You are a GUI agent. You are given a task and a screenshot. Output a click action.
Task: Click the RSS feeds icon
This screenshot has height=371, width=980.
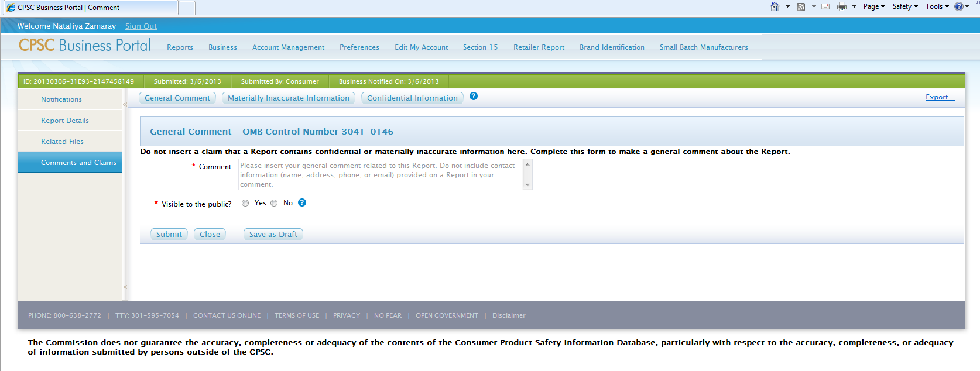click(x=801, y=6)
